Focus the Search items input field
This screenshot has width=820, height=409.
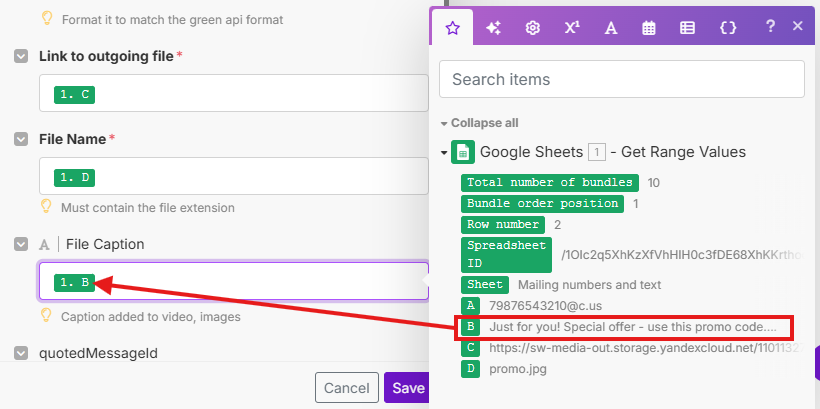[x=621, y=79]
